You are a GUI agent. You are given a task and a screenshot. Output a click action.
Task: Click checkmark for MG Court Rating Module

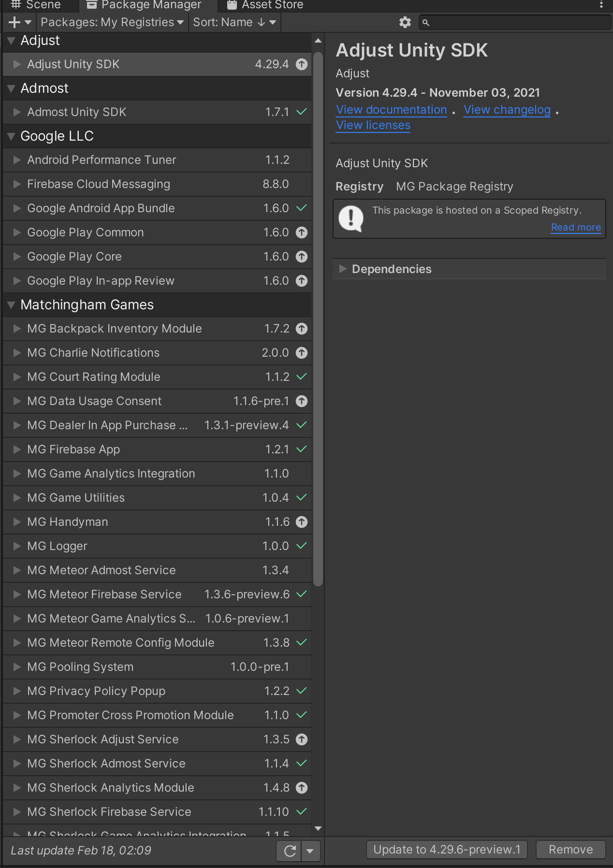coord(302,377)
